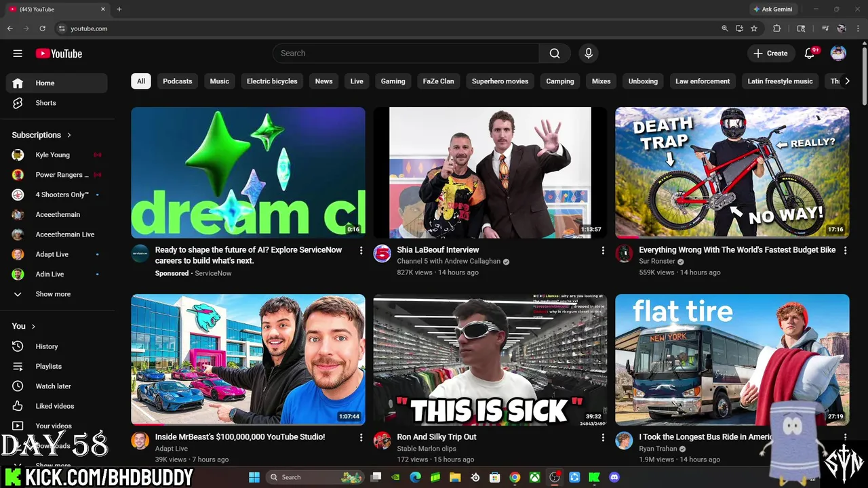
Task: Select the Gaming filter chip
Action: point(393,81)
